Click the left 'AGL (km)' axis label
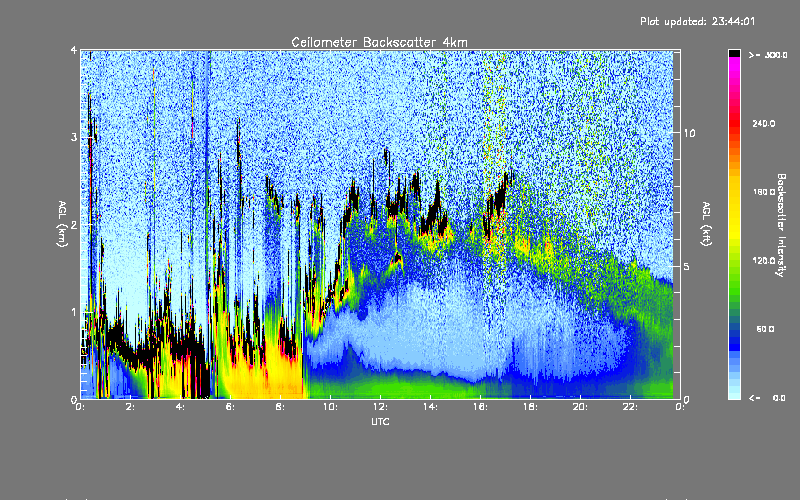This screenshot has width=800, height=500. click(63, 224)
